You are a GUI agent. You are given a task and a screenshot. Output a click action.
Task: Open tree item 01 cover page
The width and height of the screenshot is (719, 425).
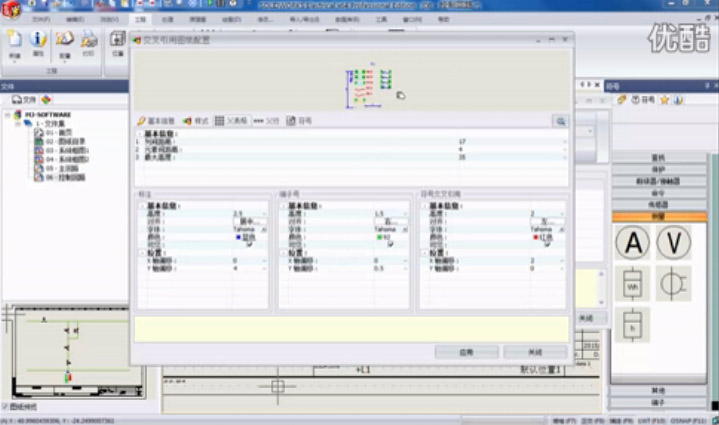tap(53, 132)
